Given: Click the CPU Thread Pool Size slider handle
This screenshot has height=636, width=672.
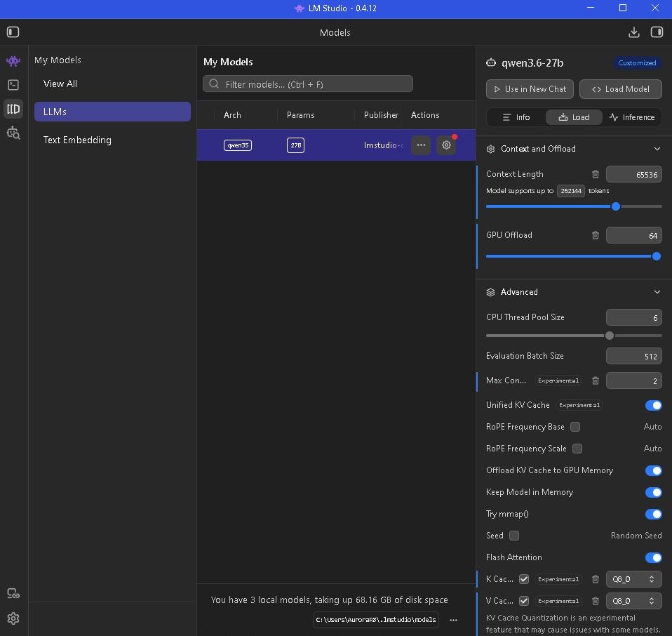Looking at the screenshot, I should [609, 336].
